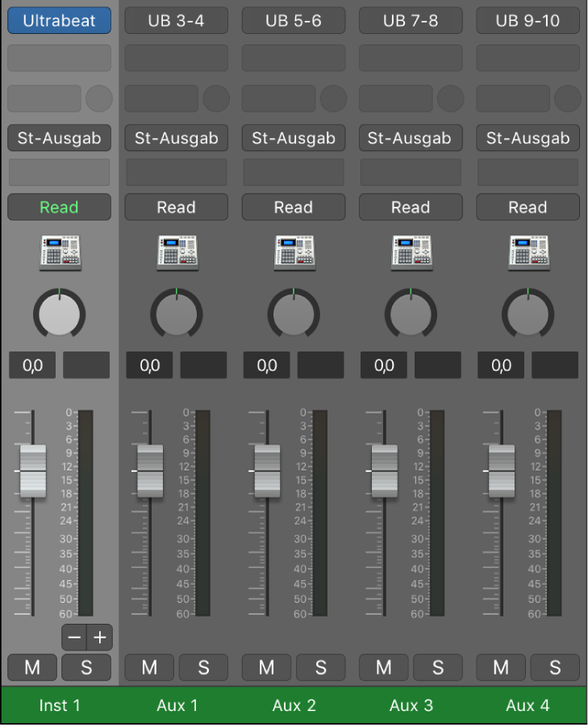Click empty send slot on Aux 2
This screenshot has height=728, width=588.
(x=278, y=98)
